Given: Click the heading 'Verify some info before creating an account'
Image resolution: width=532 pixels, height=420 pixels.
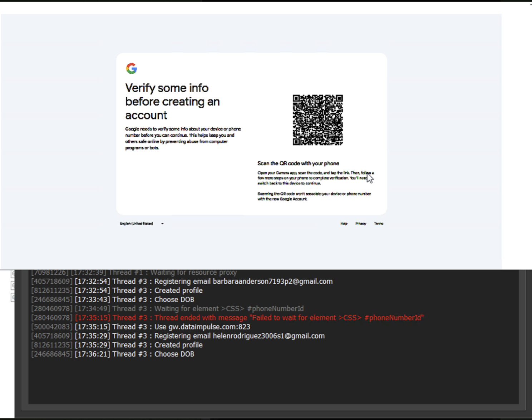Looking at the screenshot, I should [172, 102].
